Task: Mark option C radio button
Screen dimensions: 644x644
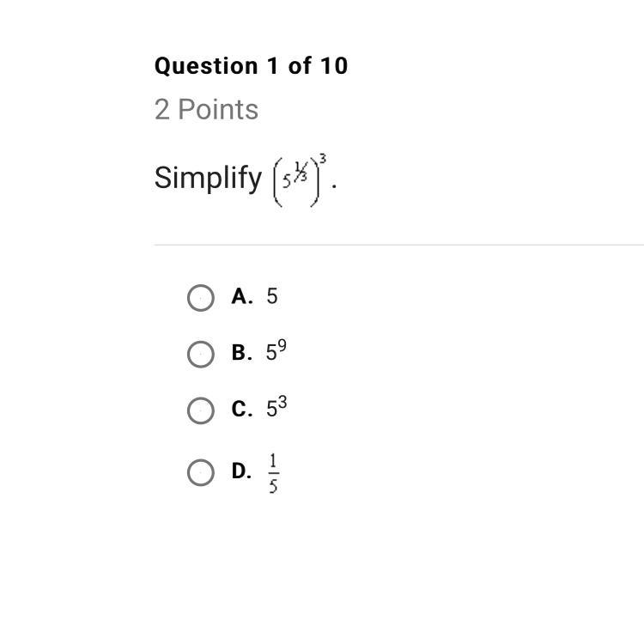Action: pyautogui.click(x=200, y=410)
